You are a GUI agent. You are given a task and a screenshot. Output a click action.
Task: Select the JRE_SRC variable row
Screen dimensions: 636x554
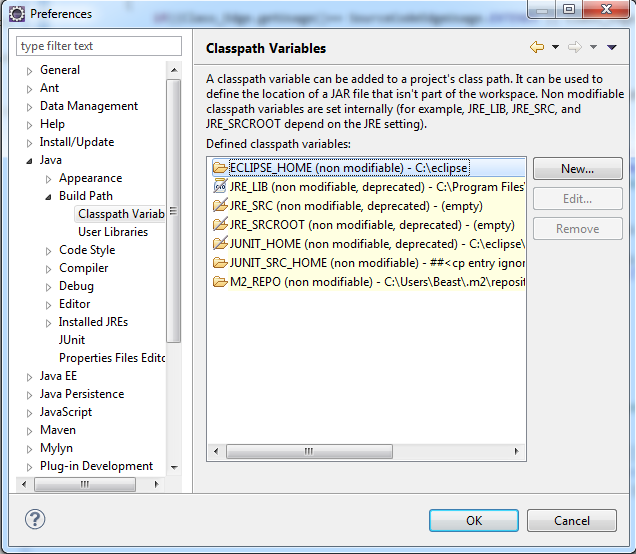368,206
